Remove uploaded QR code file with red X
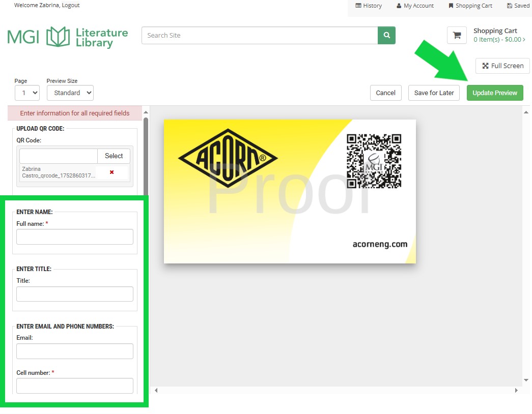532x414 pixels. (x=111, y=172)
